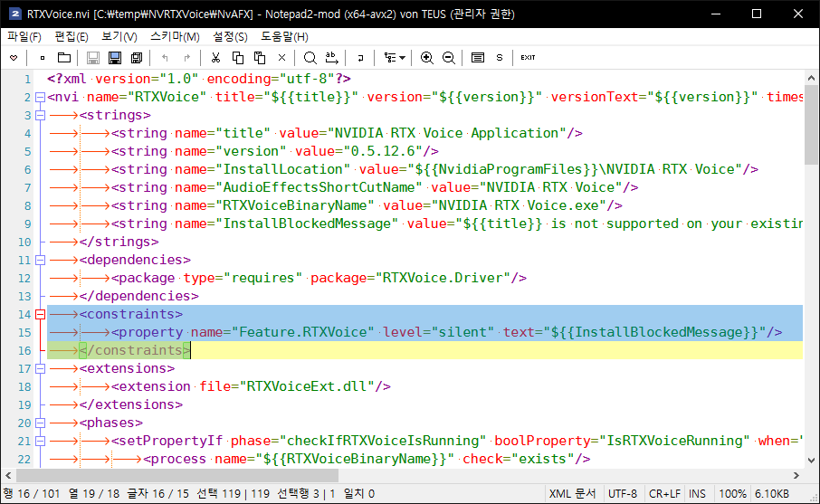Screen dimensions: 820x504
Task: Click 6.10KB file size in status bar
Action: pyautogui.click(x=771, y=494)
